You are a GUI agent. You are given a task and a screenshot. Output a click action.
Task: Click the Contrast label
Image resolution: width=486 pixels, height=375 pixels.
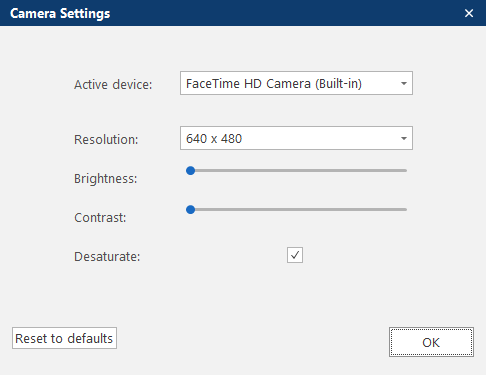[100, 218]
